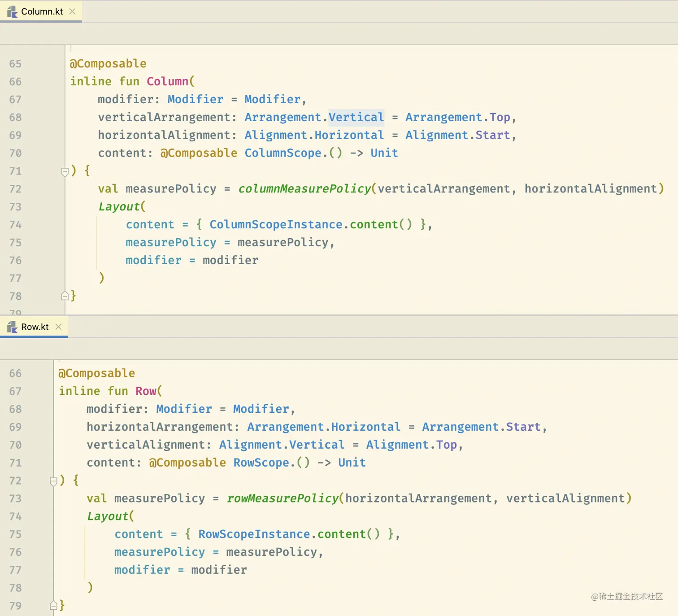Click 'Layout' call in Row.kt
This screenshot has width=678, height=616.
coord(108,516)
